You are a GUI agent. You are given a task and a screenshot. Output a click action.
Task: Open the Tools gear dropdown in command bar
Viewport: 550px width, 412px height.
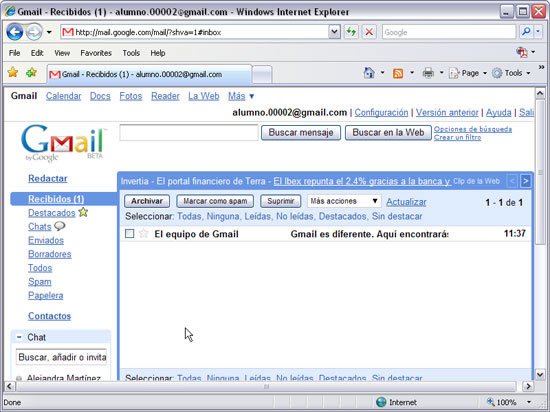click(x=511, y=73)
